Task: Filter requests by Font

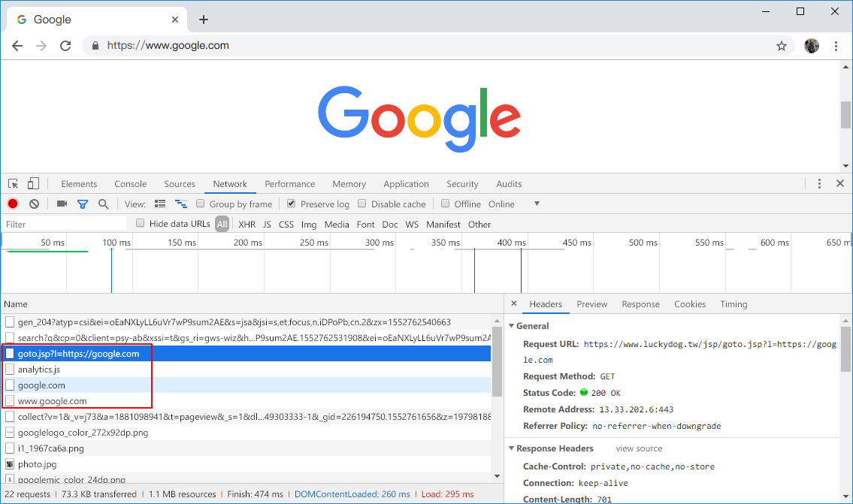Action: point(365,224)
